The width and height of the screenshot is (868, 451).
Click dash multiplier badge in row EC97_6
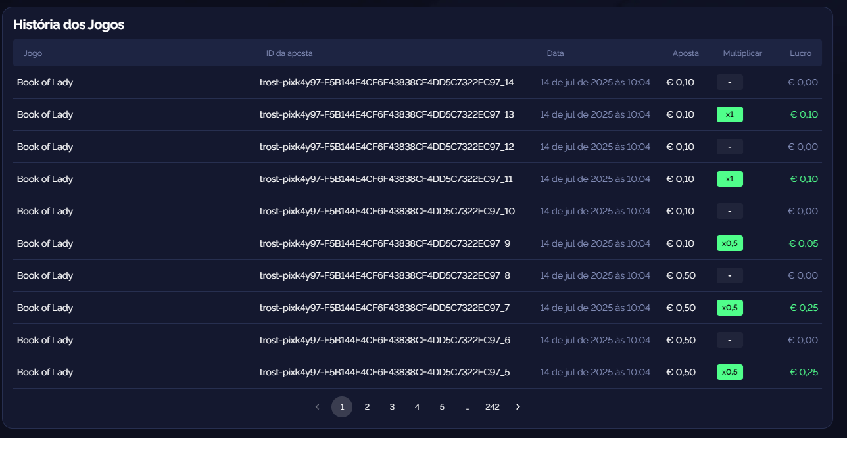(x=730, y=340)
